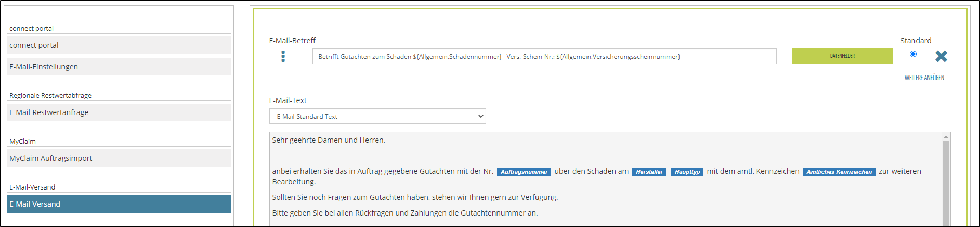Open the E-Mail-Standard Text dropdown
This screenshot has width=980, height=227.
377,116
